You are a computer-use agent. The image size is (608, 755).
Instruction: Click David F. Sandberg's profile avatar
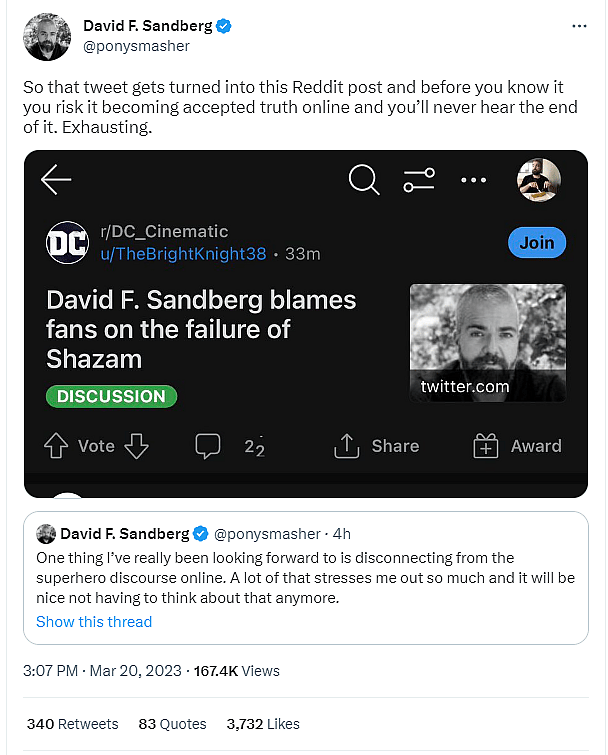point(47,36)
